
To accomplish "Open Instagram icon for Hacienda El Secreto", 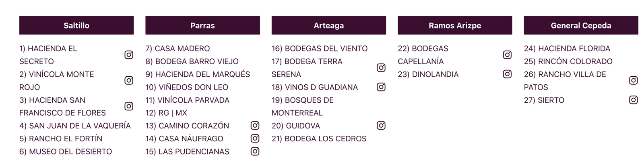I will point(129,55).
